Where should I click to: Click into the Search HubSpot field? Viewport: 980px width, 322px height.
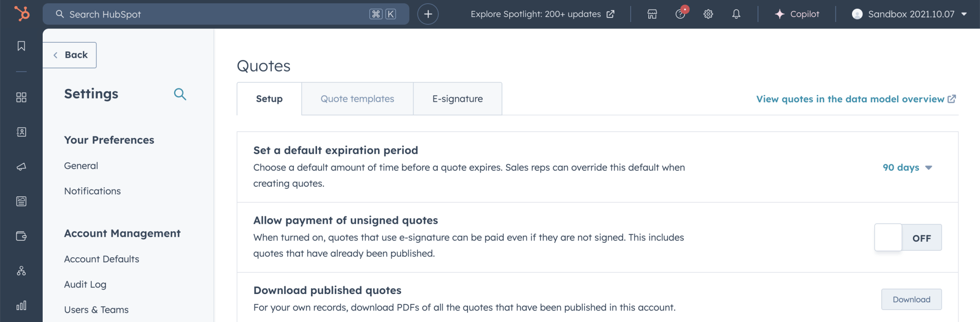point(226,14)
